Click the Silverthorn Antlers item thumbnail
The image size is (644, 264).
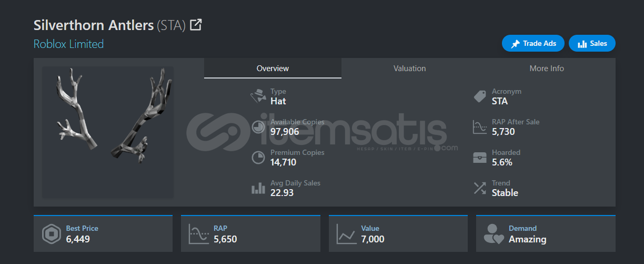108,132
